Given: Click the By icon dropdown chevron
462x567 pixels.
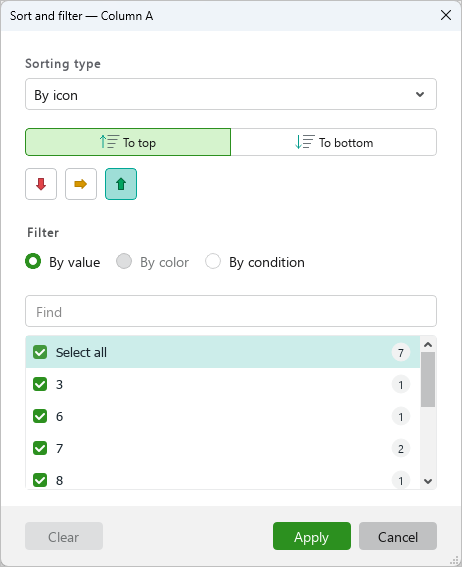Looking at the screenshot, I should click(420, 94).
